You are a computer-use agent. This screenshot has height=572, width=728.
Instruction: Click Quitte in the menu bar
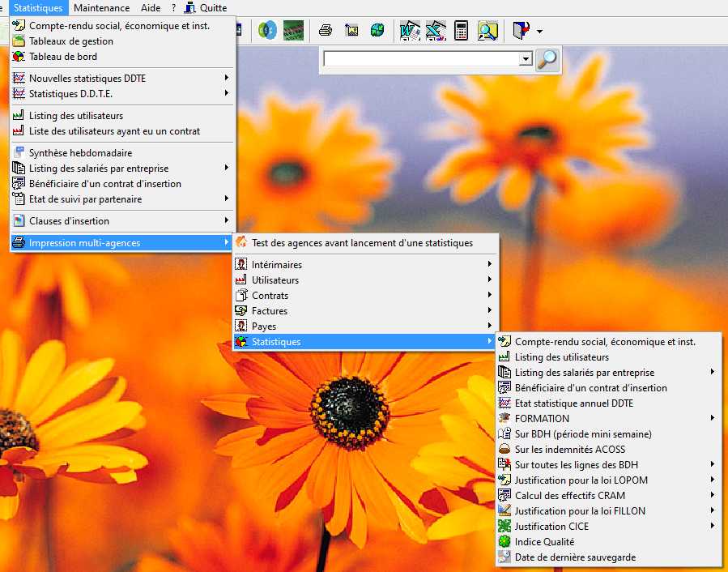pos(213,8)
